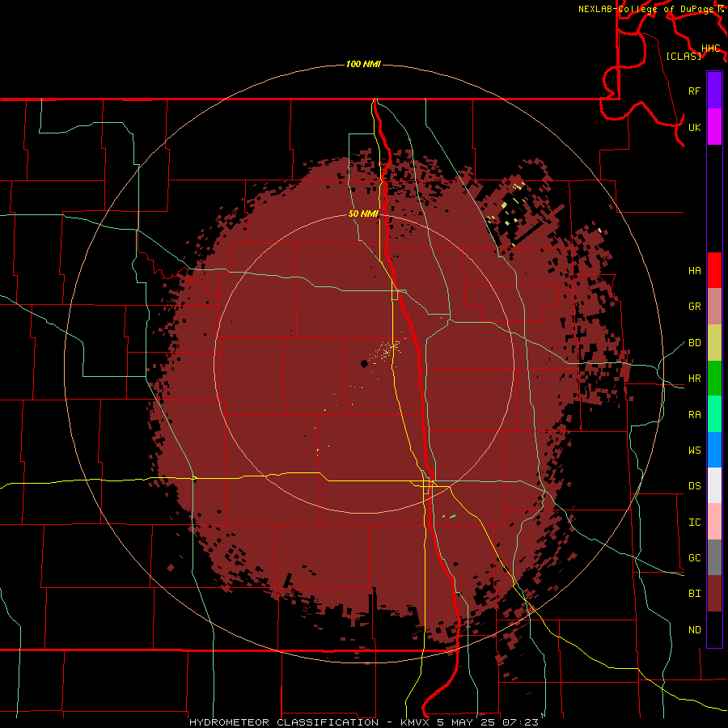Click the magenta UK legend color swatch
The image size is (728, 728).
[714, 127]
